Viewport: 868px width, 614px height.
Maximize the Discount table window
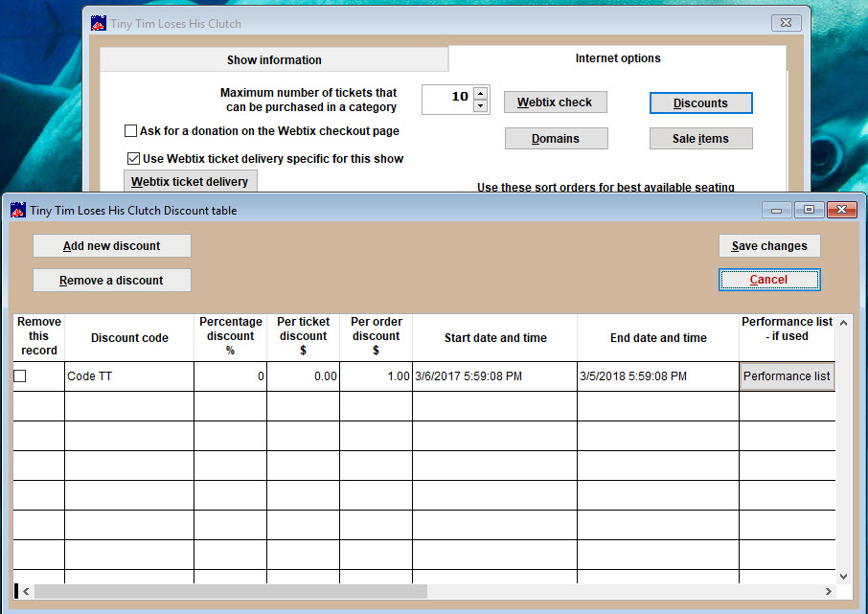click(810, 209)
